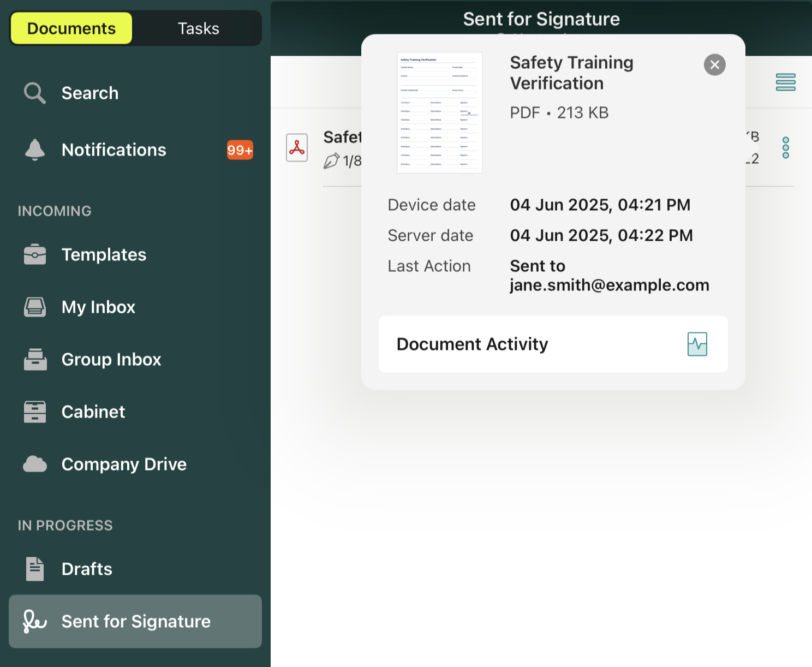Screen dimensions: 812x667
Task: Click the red PDF file icon
Action: point(297,148)
